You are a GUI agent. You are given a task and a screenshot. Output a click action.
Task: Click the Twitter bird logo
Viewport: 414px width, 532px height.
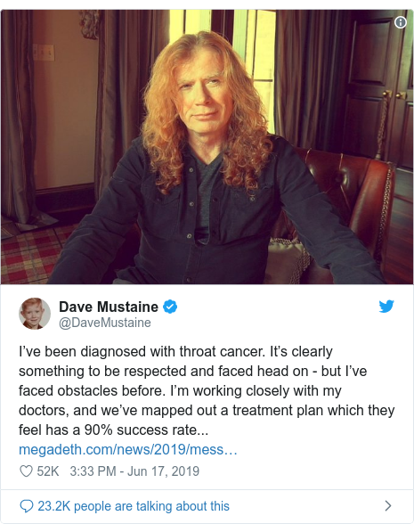[x=386, y=307]
